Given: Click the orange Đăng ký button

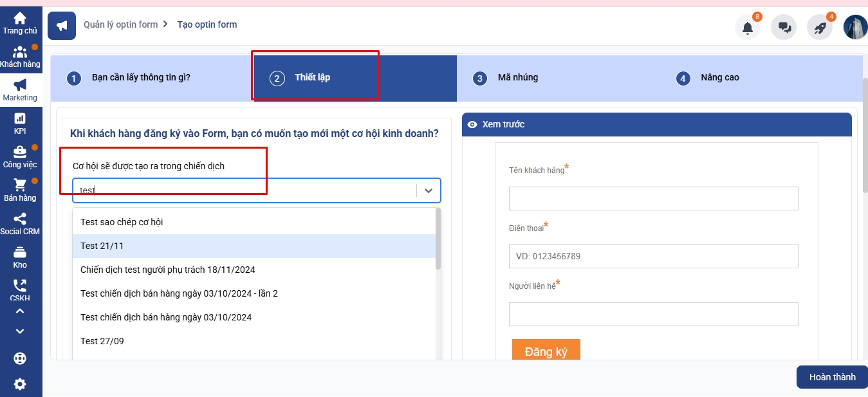Looking at the screenshot, I should click(x=546, y=351).
